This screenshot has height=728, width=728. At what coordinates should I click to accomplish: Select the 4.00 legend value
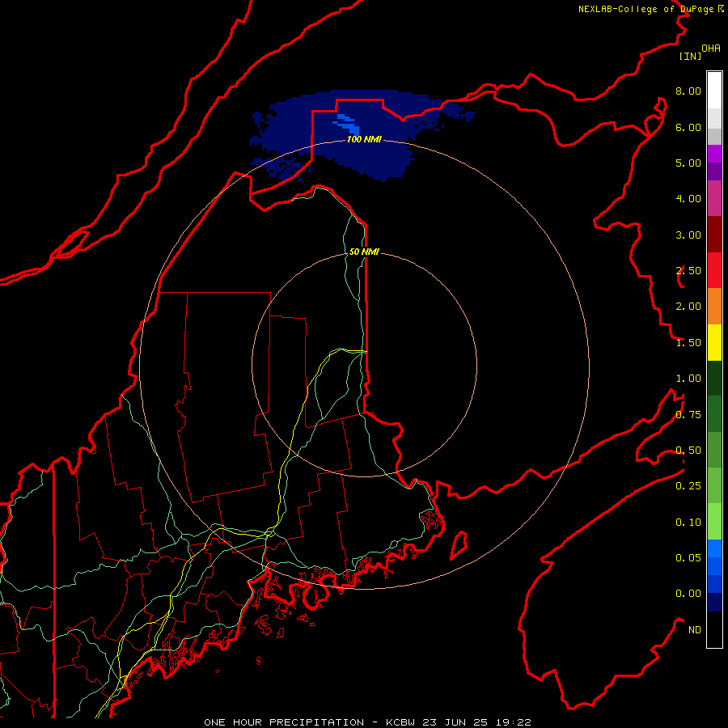[688, 199]
